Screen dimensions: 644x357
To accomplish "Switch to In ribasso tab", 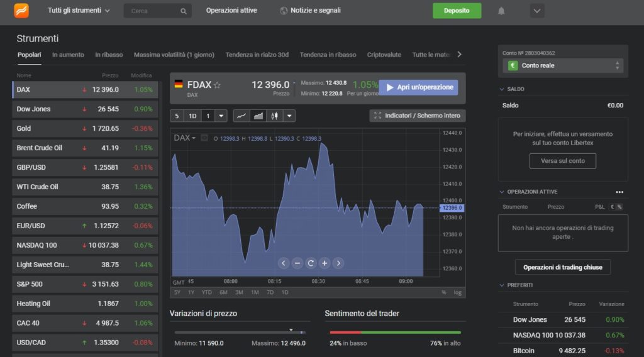I will click(x=109, y=55).
